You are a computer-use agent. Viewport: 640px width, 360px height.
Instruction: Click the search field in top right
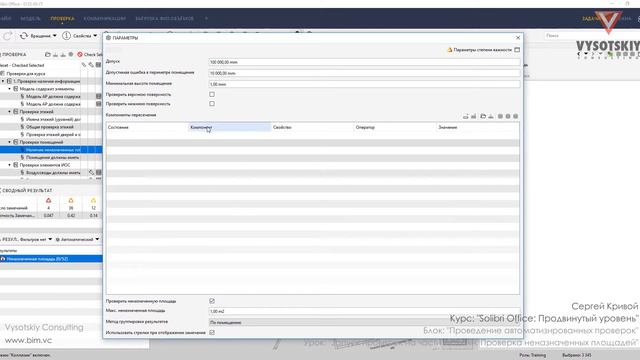click(x=591, y=36)
